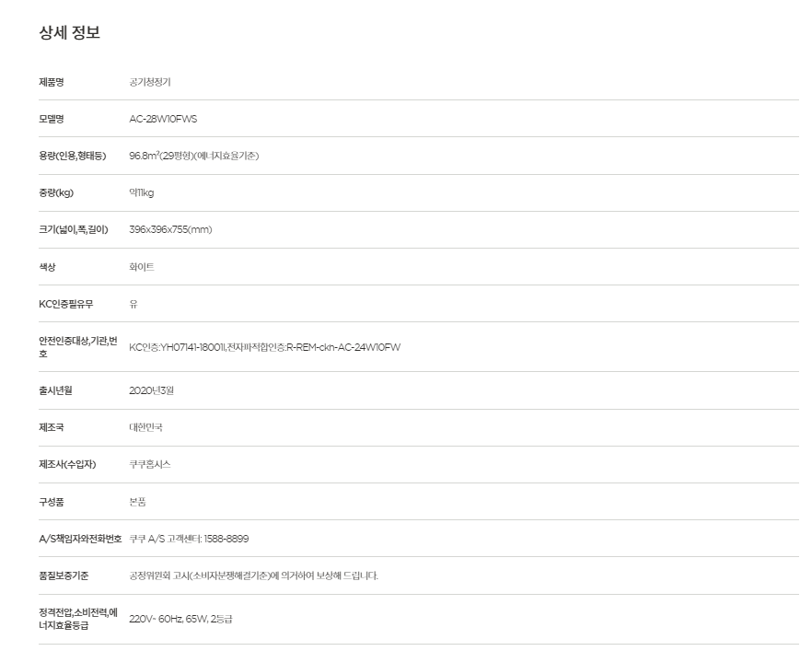The width and height of the screenshot is (812, 651).
Task: Click the power rating 220V~ 60Hz, 65W
Action: coord(168,619)
